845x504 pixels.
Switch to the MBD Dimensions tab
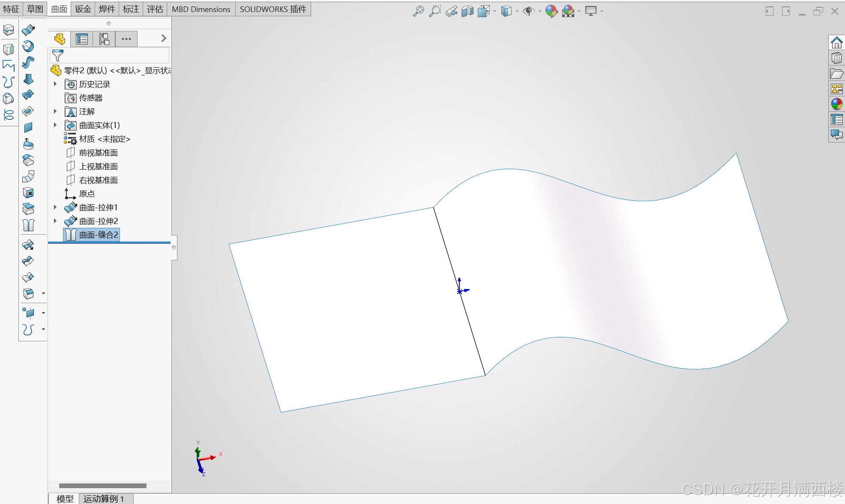tap(201, 9)
